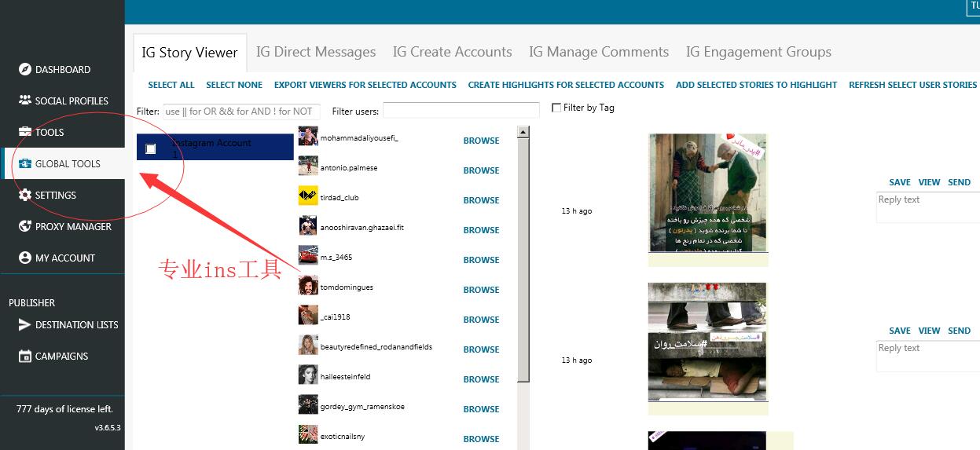Open the Campaigns calendar icon
Screen dimensions: 980x450
25,356
